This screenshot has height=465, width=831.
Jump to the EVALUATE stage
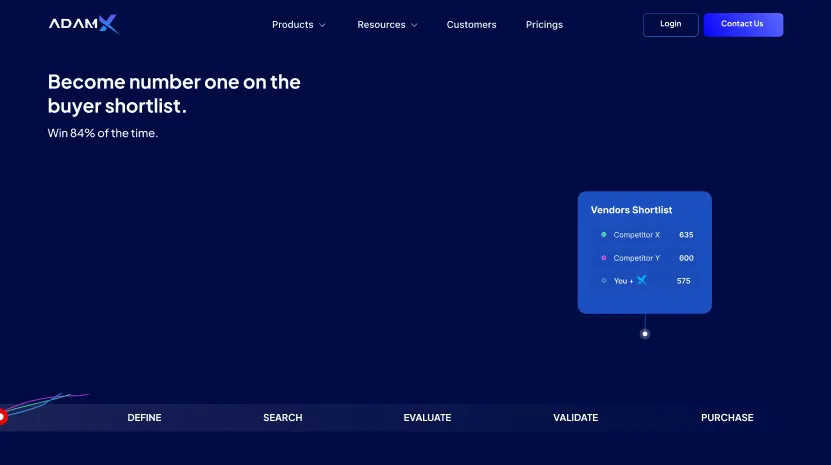click(427, 418)
